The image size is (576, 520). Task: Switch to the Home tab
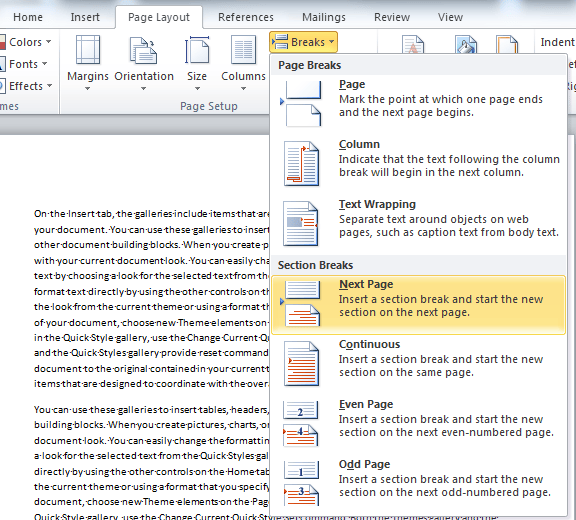[x=28, y=17]
